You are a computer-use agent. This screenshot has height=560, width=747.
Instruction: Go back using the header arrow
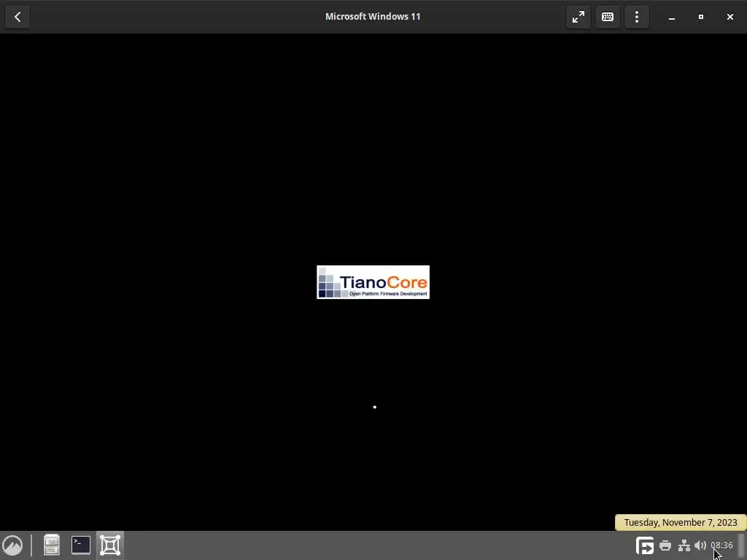(x=18, y=17)
